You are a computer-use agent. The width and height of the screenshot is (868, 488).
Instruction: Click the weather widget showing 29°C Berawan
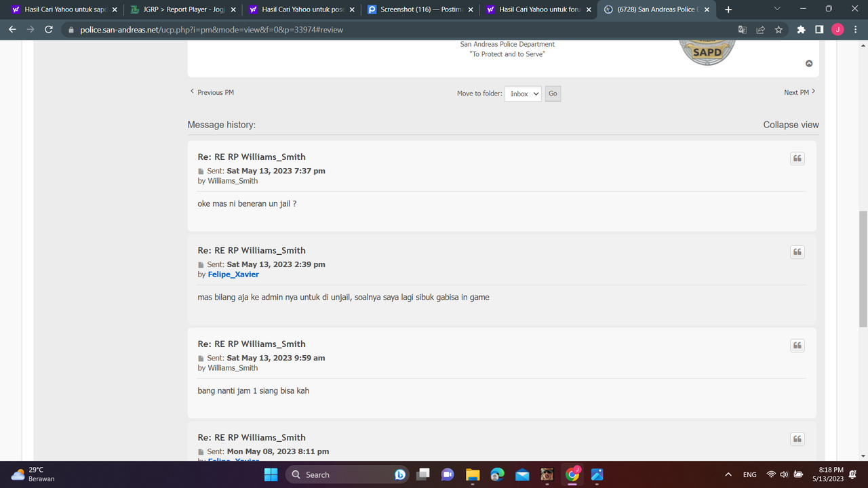pyautogui.click(x=34, y=474)
